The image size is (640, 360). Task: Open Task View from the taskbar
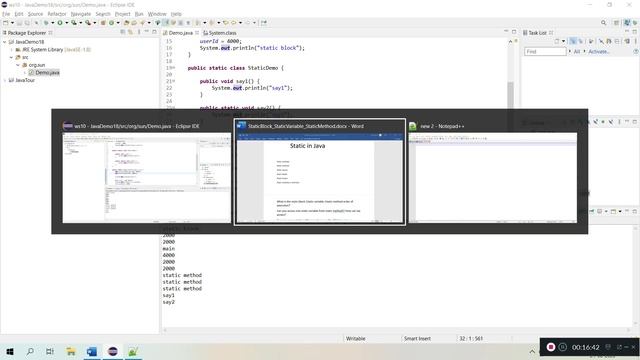tap(50, 351)
